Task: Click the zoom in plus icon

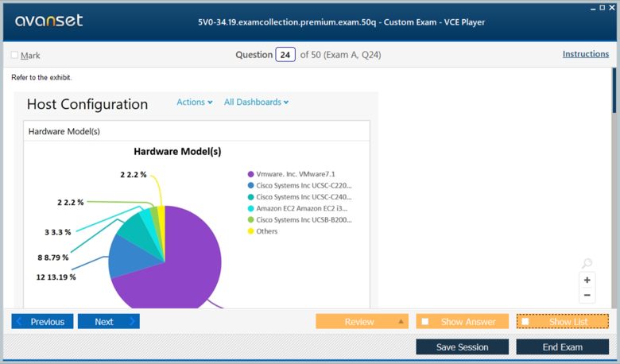Action: tap(587, 280)
